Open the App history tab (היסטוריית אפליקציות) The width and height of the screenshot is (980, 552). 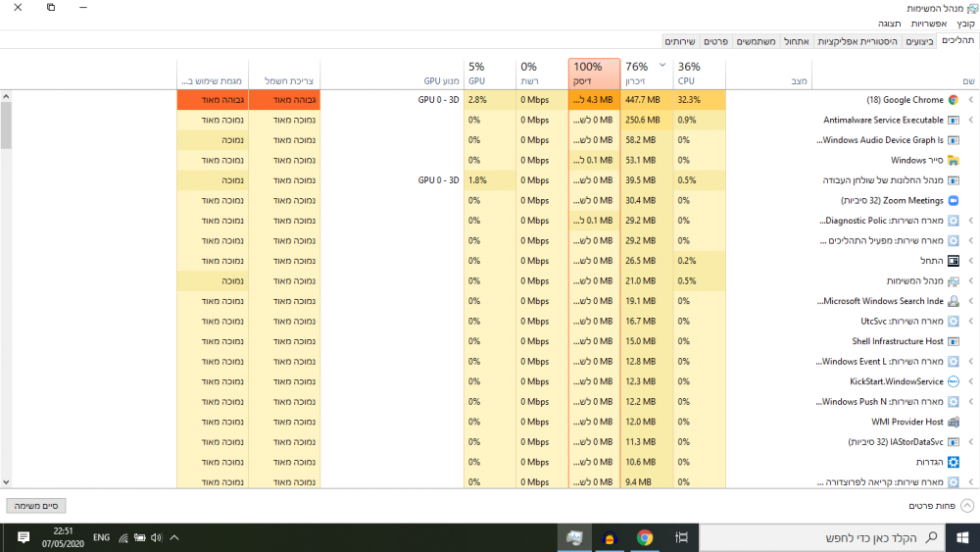click(857, 41)
